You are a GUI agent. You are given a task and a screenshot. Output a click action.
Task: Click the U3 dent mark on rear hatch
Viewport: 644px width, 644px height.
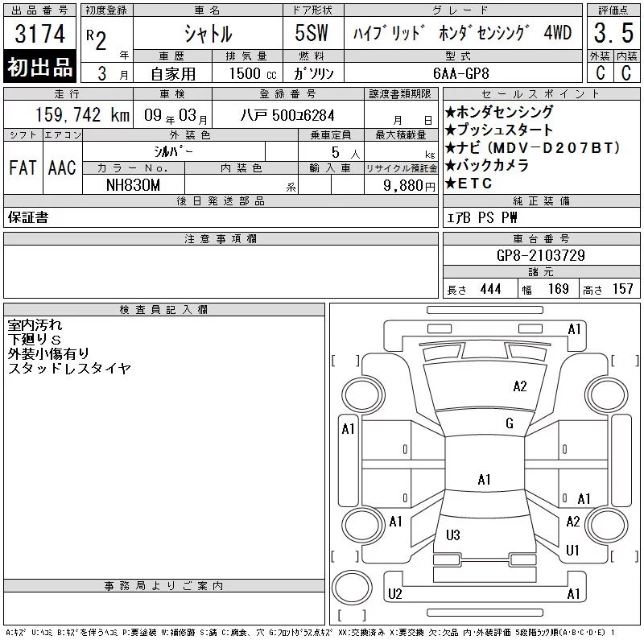(453, 535)
